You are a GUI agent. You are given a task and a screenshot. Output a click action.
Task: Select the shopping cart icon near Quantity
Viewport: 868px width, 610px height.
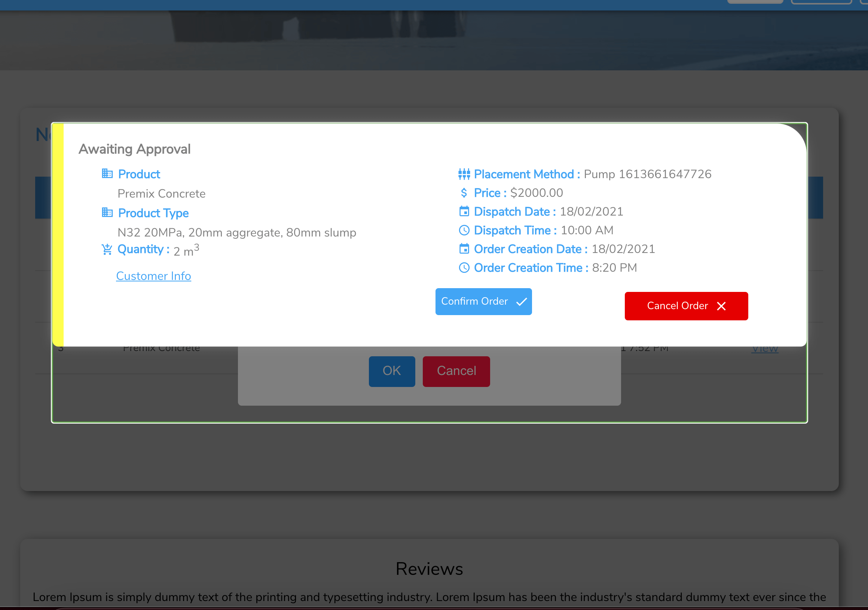coord(107,249)
